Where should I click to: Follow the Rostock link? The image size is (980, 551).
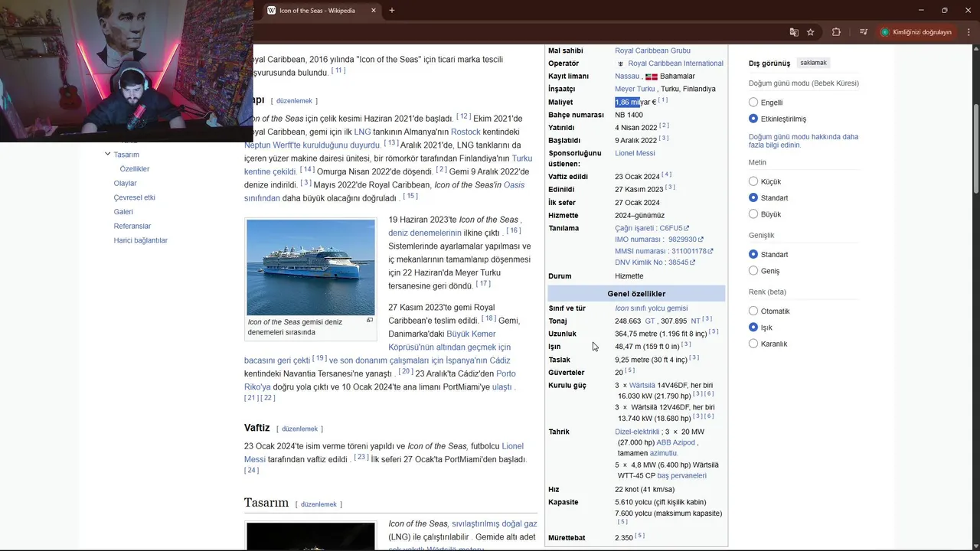coord(465,132)
